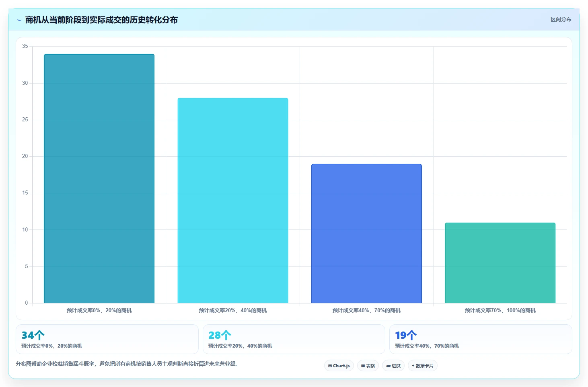Click x-axis label 预计成交率70%，100%的商机
The width and height of the screenshot is (588, 387).
(500, 310)
